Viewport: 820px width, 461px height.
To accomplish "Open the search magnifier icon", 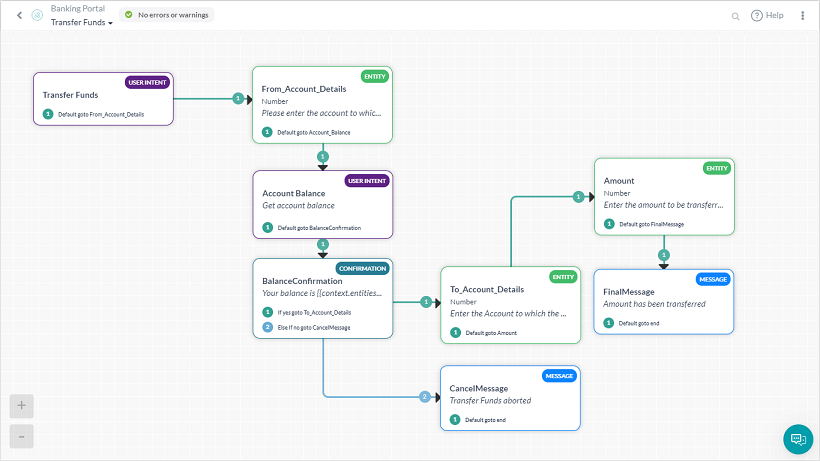I will (735, 16).
